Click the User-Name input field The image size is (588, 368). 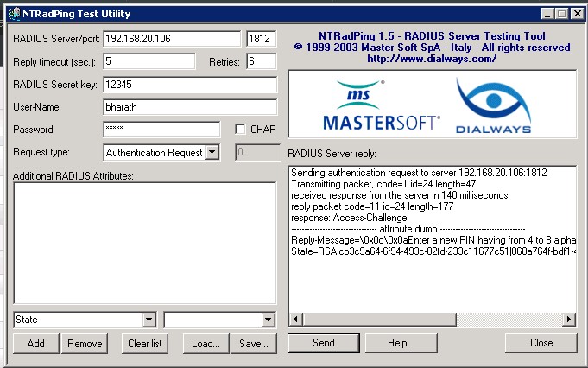click(x=189, y=107)
